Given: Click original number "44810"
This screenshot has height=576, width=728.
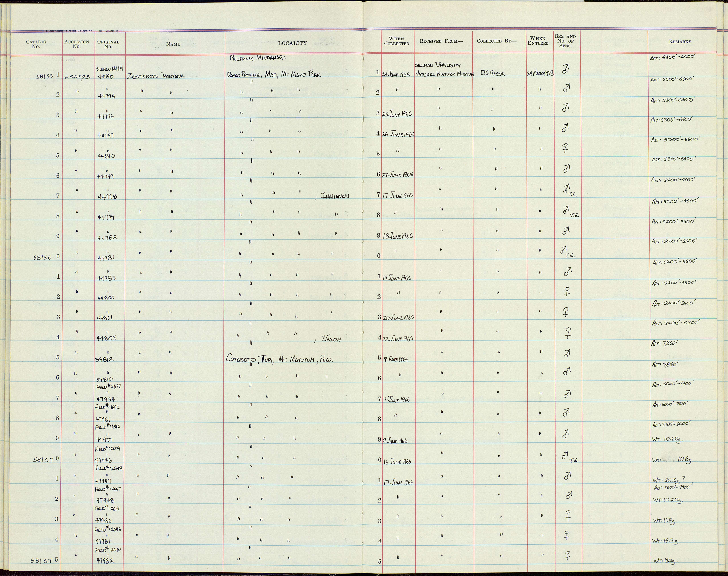Looking at the screenshot, I should 106,156.
